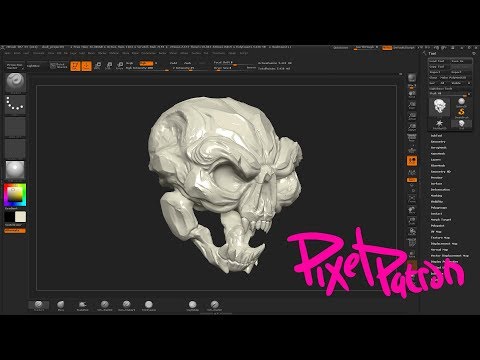Toggle Quick Sketch mode

tap(58, 66)
